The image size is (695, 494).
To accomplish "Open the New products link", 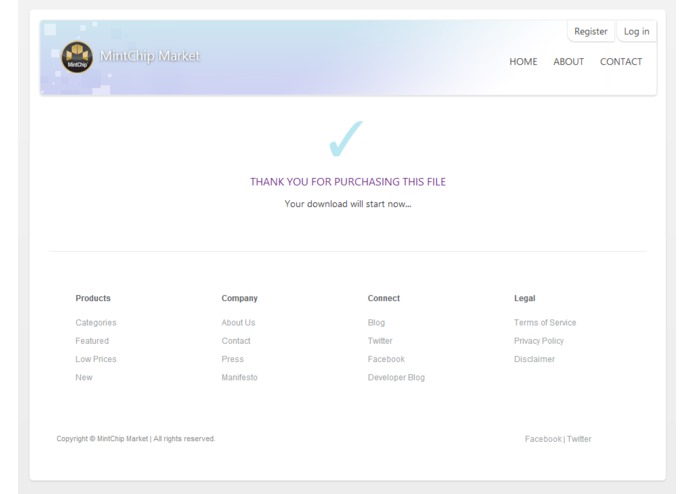I will 84,377.
